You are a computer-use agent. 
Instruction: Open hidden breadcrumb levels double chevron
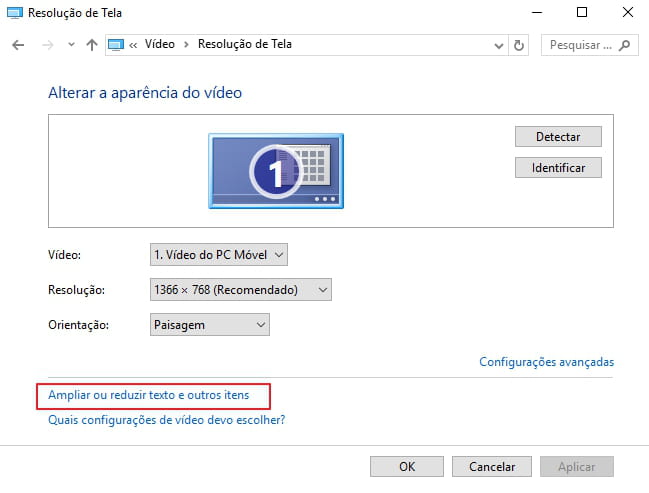(133, 45)
